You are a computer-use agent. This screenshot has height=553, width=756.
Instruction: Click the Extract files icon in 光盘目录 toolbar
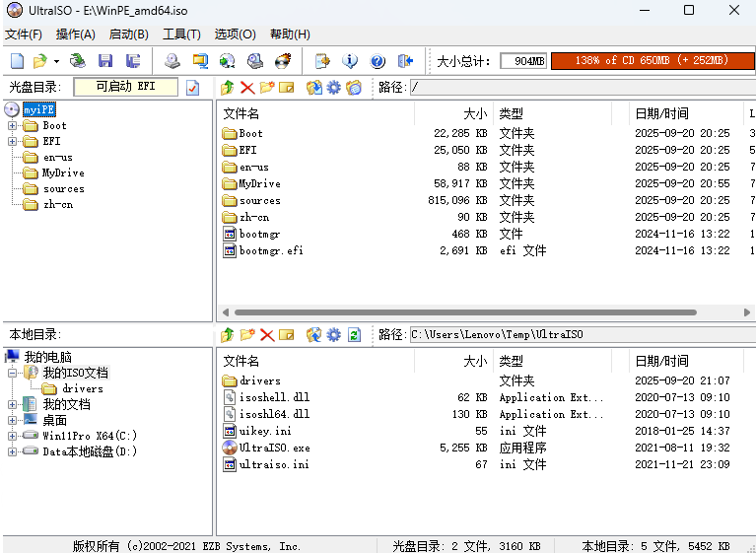tap(313, 88)
